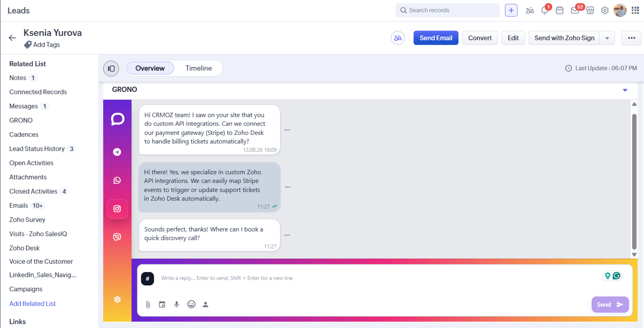Open the setup gear in the top bar
This screenshot has height=328, width=644.
[605, 10]
